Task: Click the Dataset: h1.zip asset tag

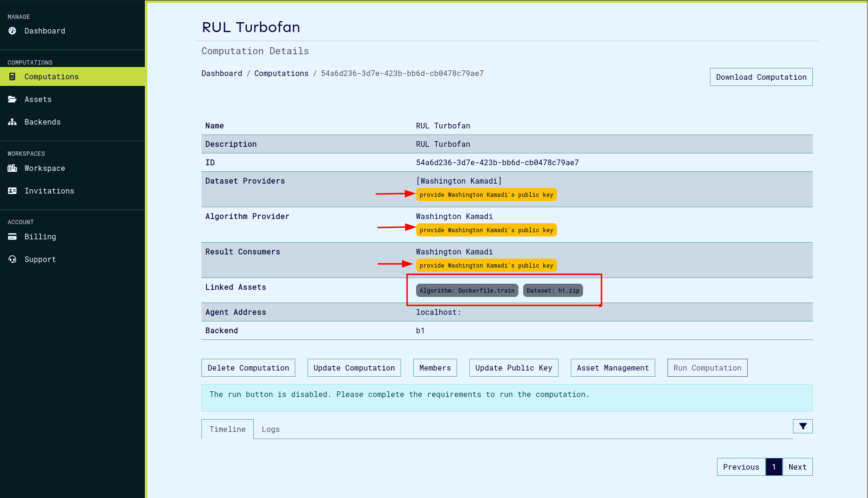Action: (553, 290)
